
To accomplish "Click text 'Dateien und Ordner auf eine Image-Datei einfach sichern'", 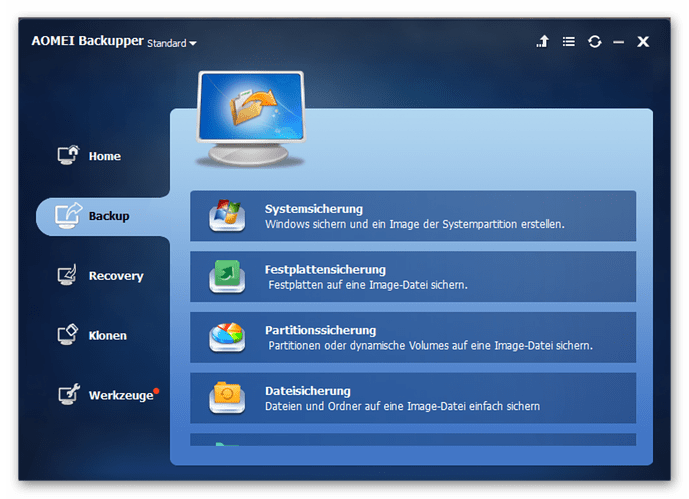I will (x=402, y=406).
